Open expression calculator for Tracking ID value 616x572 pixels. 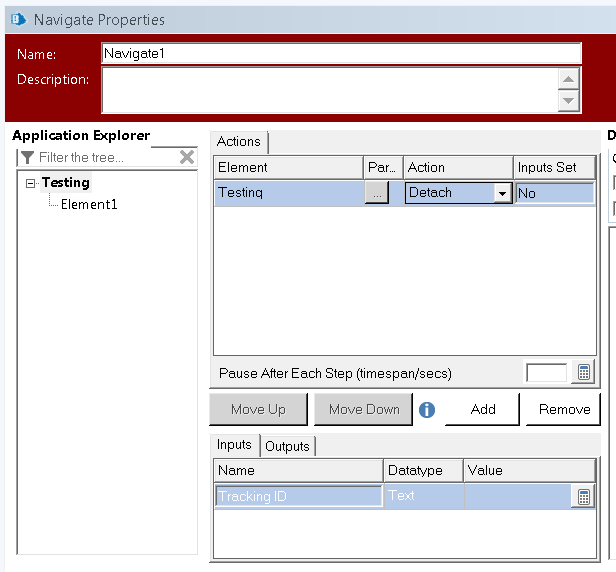pyautogui.click(x=584, y=496)
